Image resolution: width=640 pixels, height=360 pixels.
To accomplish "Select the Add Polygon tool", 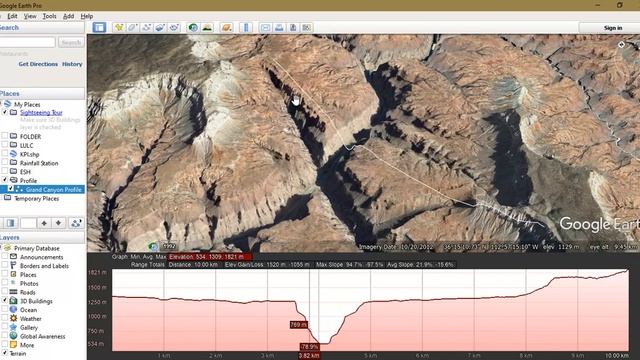I will tap(132, 27).
